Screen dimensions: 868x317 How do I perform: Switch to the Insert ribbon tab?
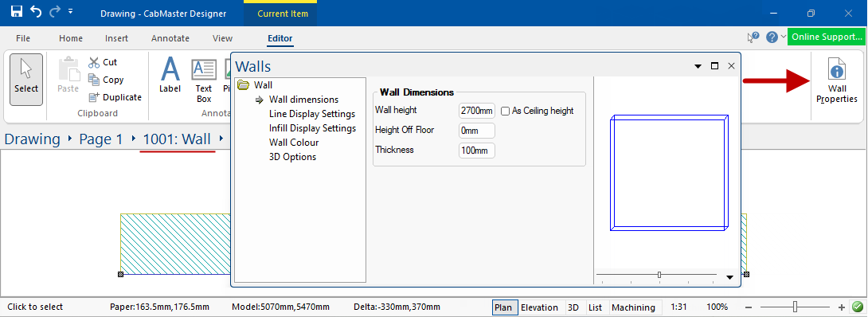click(x=117, y=38)
